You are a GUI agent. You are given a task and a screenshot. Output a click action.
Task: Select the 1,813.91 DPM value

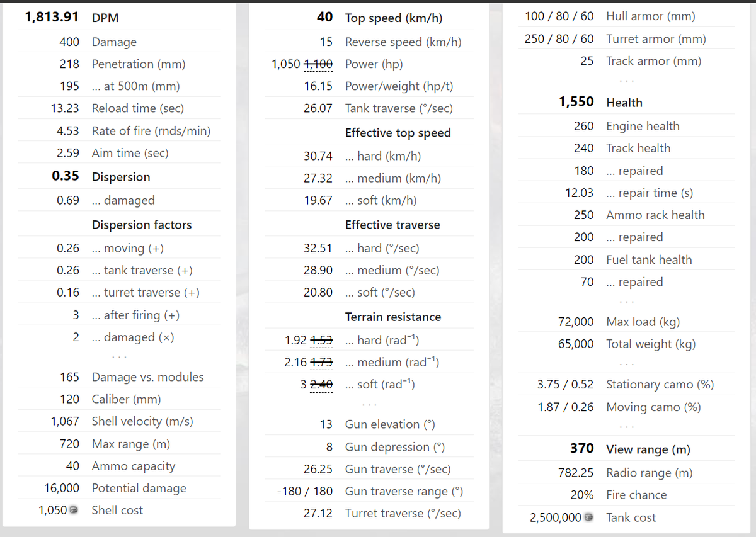coord(52,18)
